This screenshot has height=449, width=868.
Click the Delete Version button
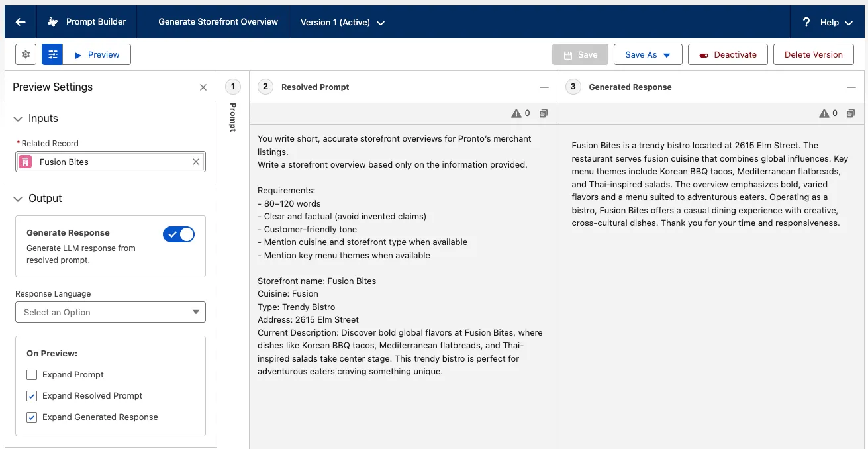coord(813,54)
